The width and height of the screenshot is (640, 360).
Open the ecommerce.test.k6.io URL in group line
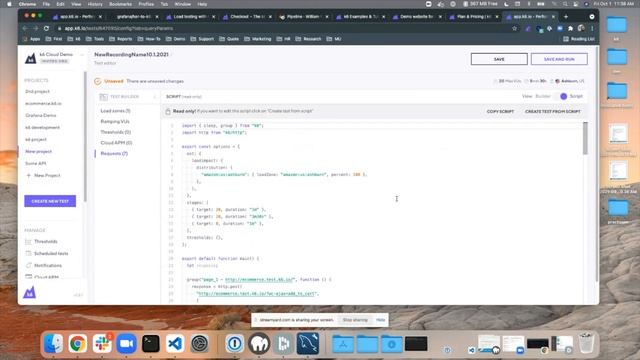[x=260, y=280]
